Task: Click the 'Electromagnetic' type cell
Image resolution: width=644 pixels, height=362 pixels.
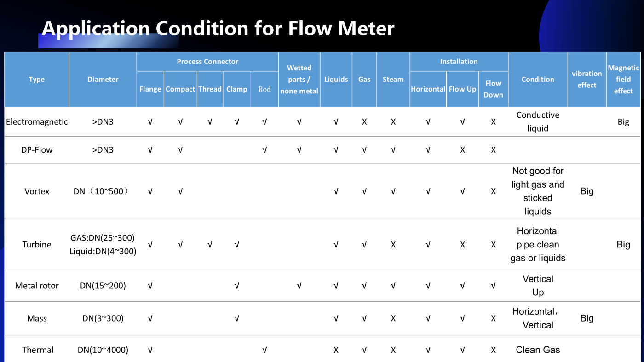Action: tap(37, 122)
